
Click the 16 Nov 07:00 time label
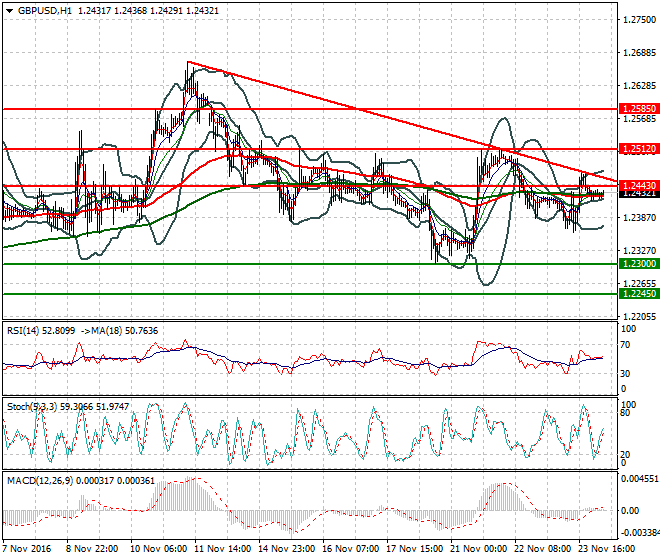tap(351, 549)
